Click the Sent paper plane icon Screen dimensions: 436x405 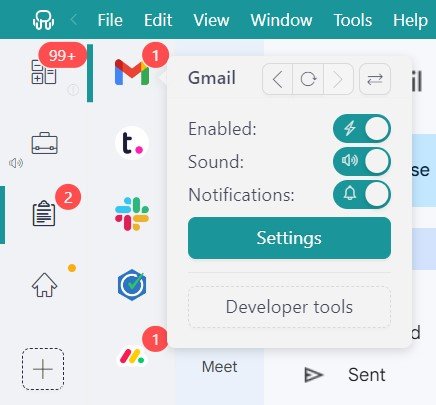[314, 375]
